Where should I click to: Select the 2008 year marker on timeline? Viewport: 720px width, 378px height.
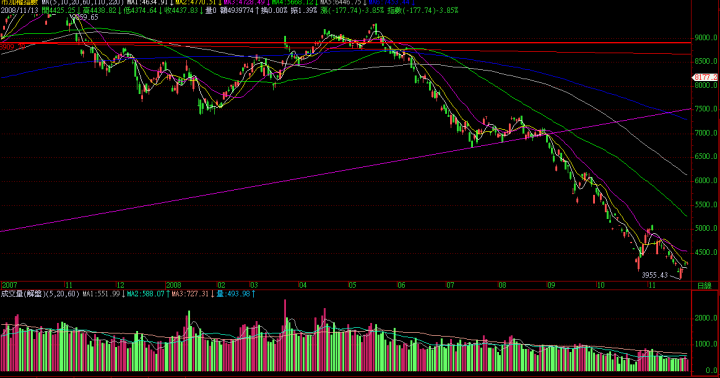[x=173, y=286]
